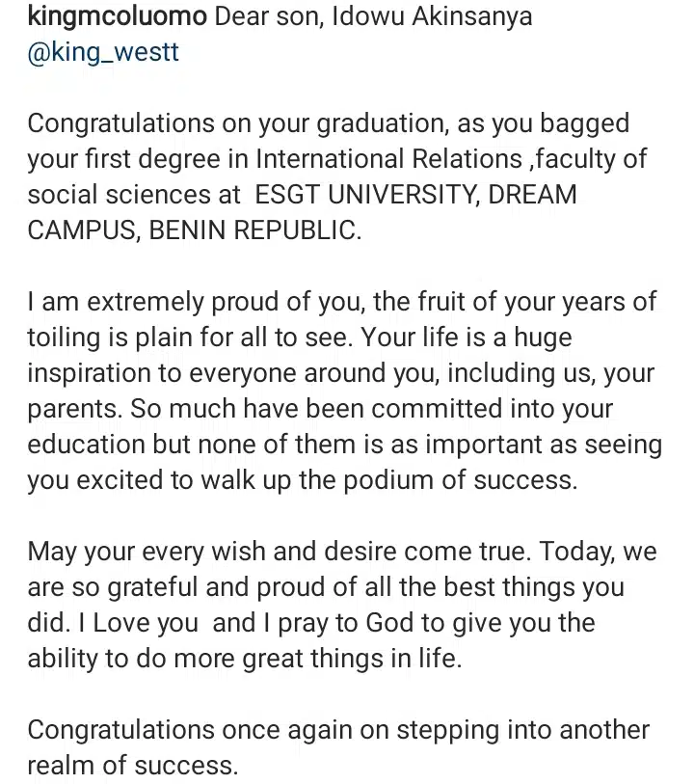Click the words 'Dear son' in caption
Screen dimensions: 694x784
[x=269, y=17]
